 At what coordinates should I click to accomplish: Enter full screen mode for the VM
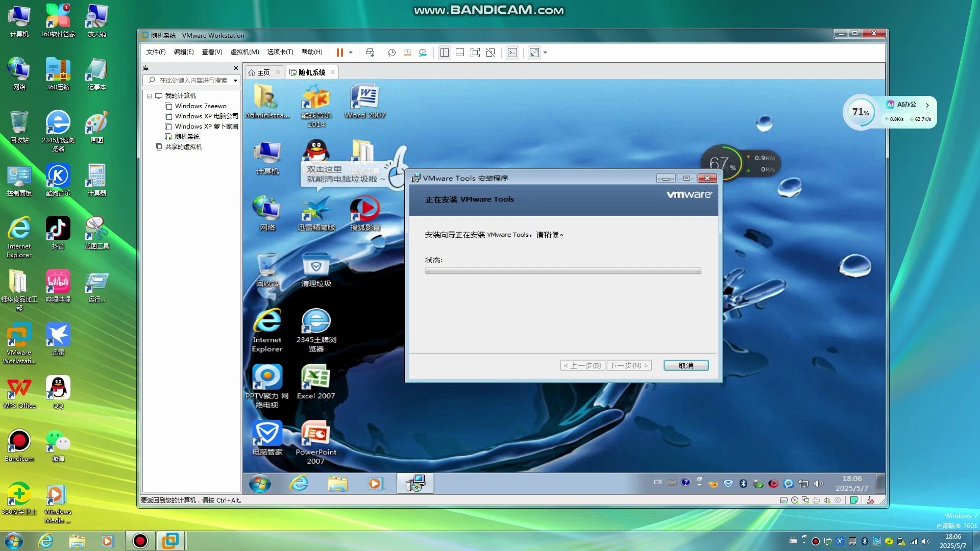[x=475, y=53]
